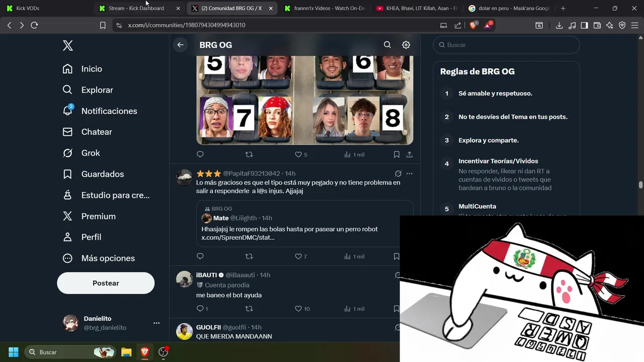Bookmark this page in the browser
This screenshot has height=362, width=644.
[103, 25]
